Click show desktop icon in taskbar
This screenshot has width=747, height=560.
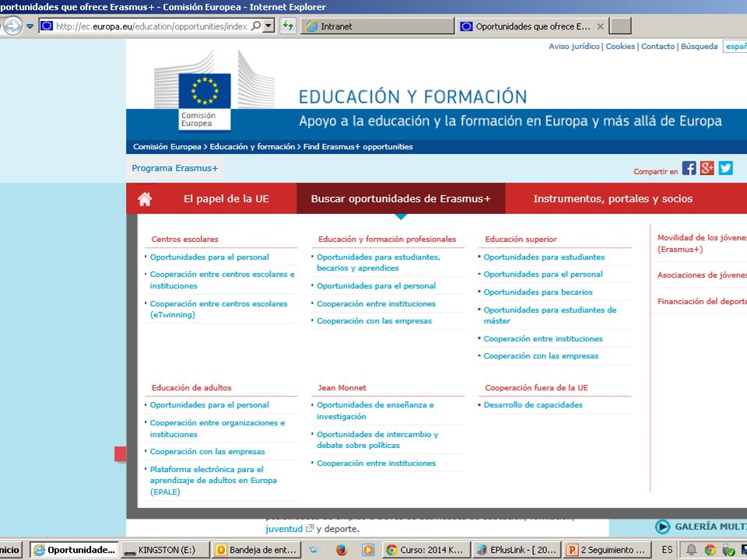pos(314,550)
